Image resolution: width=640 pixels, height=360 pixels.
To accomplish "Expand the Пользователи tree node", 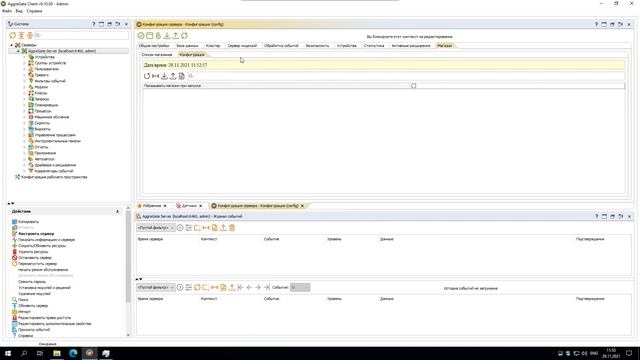I will coord(24,69).
